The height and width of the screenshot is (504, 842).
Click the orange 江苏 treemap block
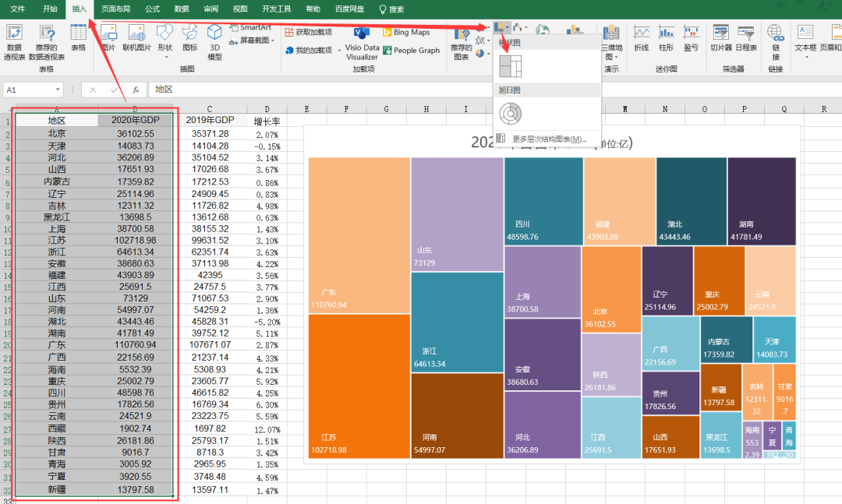(x=359, y=386)
